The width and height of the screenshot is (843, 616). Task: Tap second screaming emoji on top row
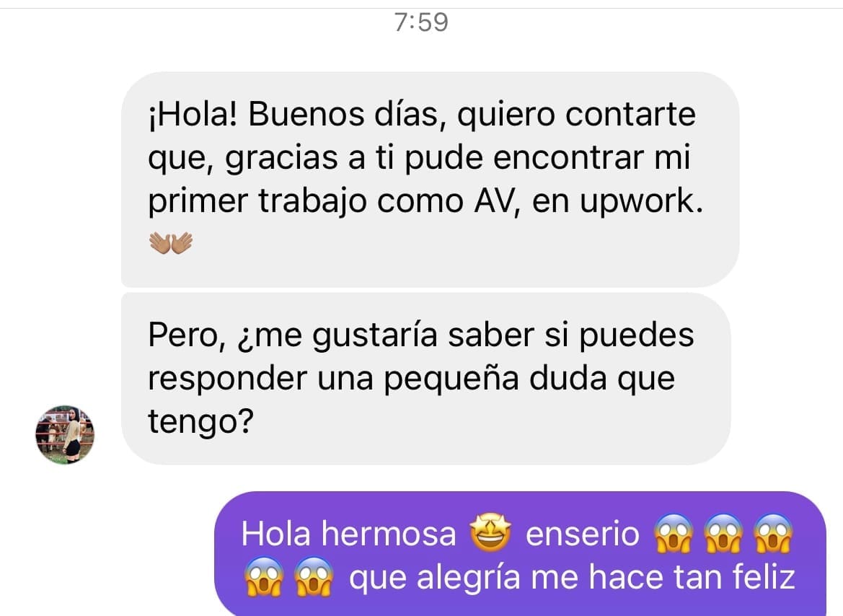tap(723, 533)
